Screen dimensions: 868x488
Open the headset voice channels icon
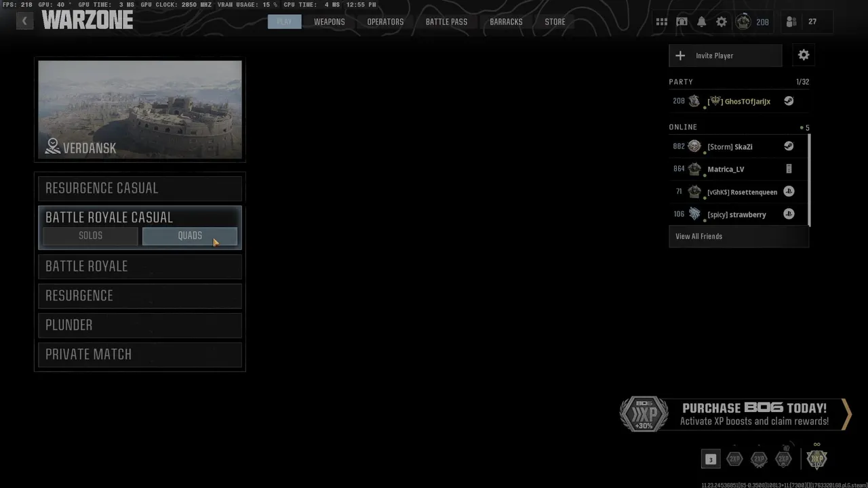[x=682, y=22]
